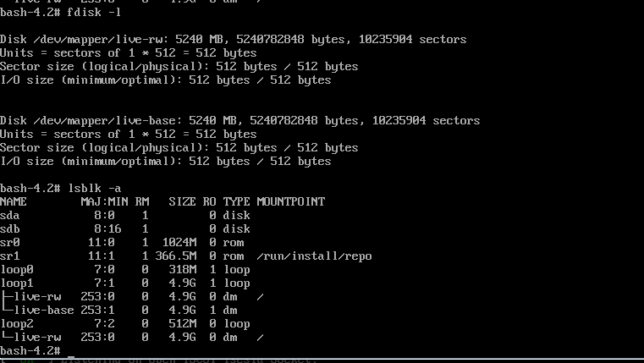The height and width of the screenshot is (363, 644).
Task: Click the NAME column header
Action: pyautogui.click(x=14, y=201)
